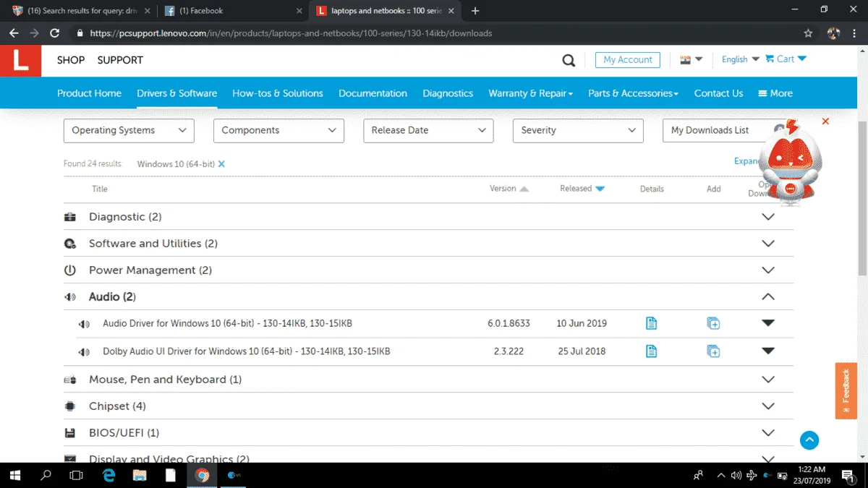Open Documentation tab

pos(373,93)
